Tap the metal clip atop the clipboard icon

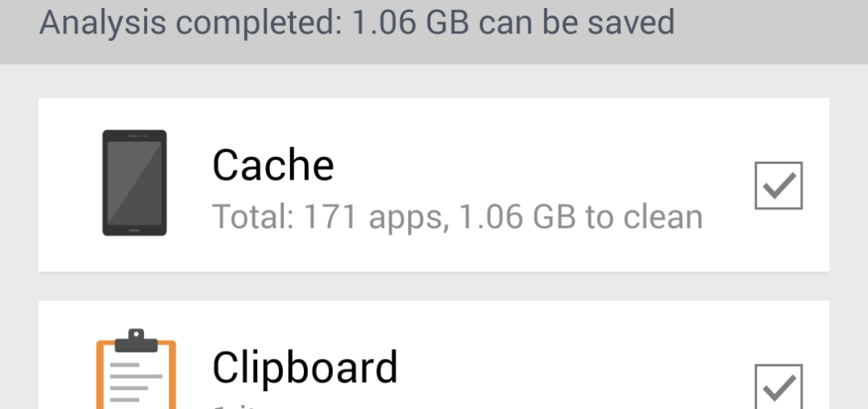click(x=136, y=340)
